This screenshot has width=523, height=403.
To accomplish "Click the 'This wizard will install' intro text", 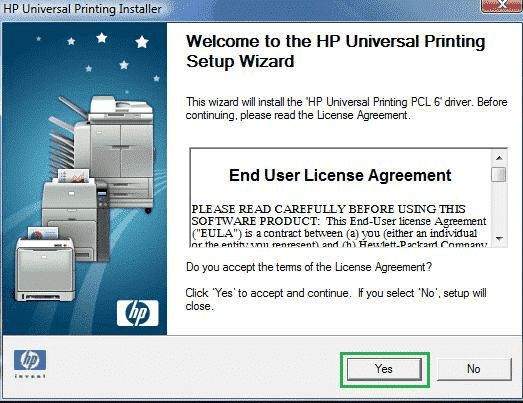I will tap(347, 108).
